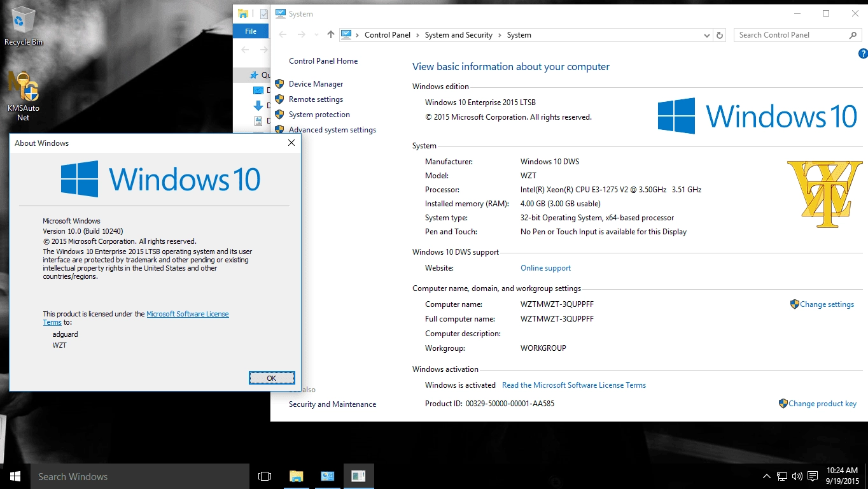Click the magnifier in Search Control Panel
The height and width of the screenshot is (489, 868).
click(853, 35)
